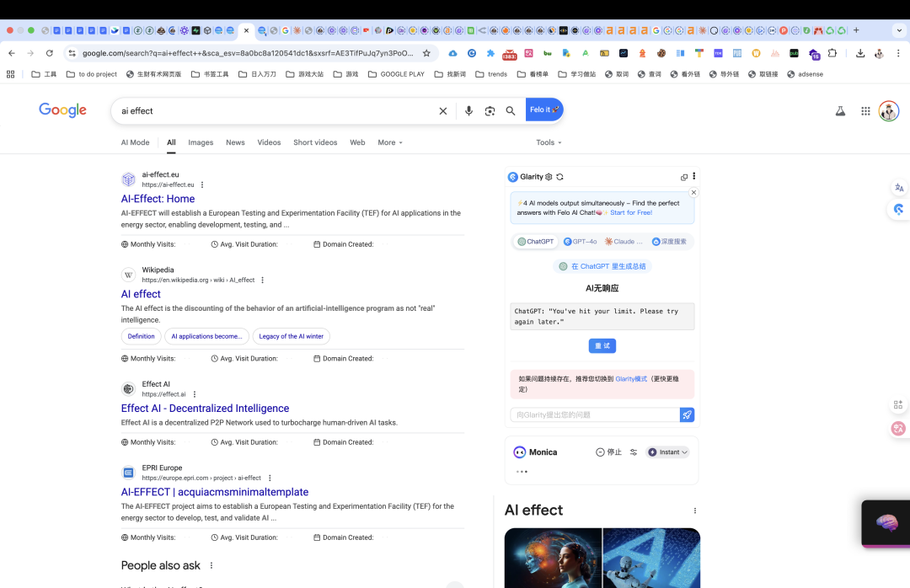Click the magnifier search icon
The height and width of the screenshot is (588, 910).
pos(511,111)
